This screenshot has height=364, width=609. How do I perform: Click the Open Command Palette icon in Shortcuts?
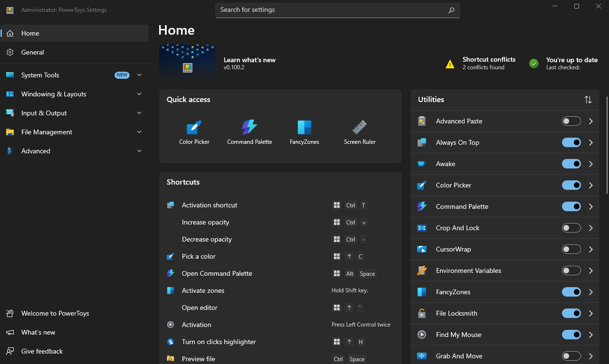(171, 273)
